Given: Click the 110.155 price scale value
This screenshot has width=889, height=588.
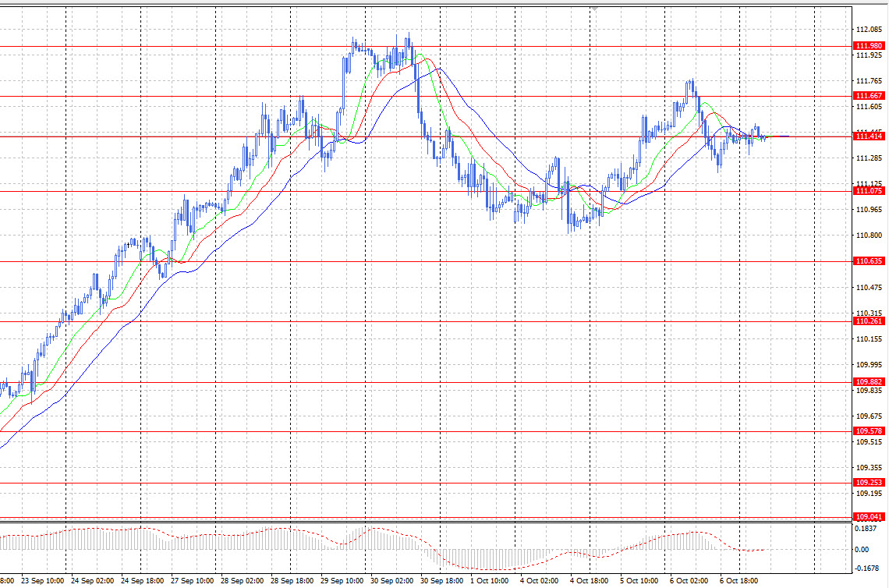Looking at the screenshot, I should [x=870, y=339].
